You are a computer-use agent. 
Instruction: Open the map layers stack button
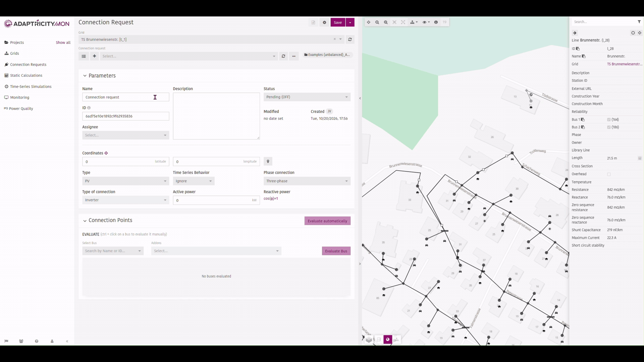369,340
